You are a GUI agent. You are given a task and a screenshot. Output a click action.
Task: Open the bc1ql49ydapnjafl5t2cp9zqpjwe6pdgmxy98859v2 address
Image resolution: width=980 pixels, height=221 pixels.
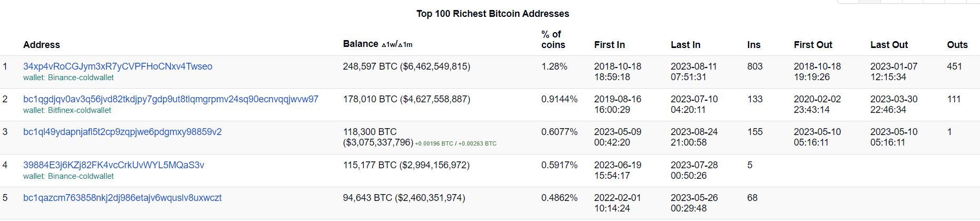(122, 132)
